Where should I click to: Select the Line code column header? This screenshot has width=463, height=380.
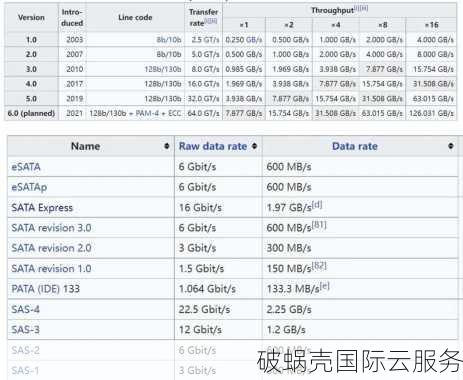pos(135,17)
